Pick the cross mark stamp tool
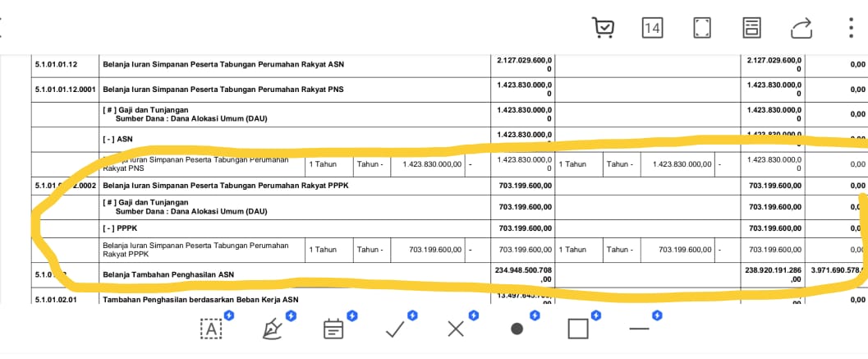 [x=456, y=329]
